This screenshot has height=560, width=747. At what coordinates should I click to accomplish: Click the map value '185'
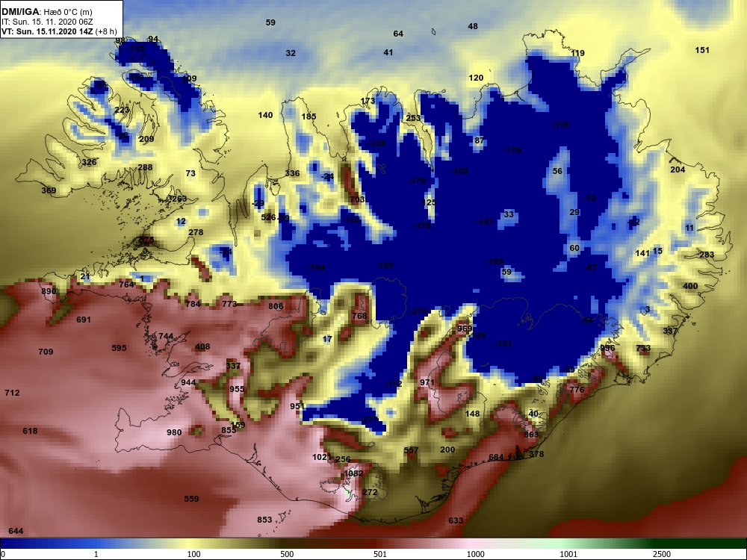click(309, 116)
